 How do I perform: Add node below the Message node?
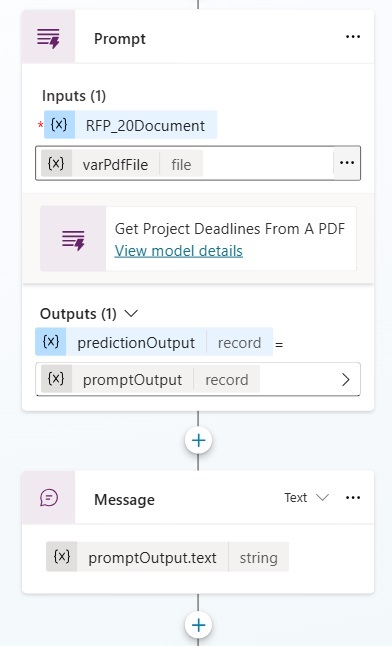[x=198, y=625]
